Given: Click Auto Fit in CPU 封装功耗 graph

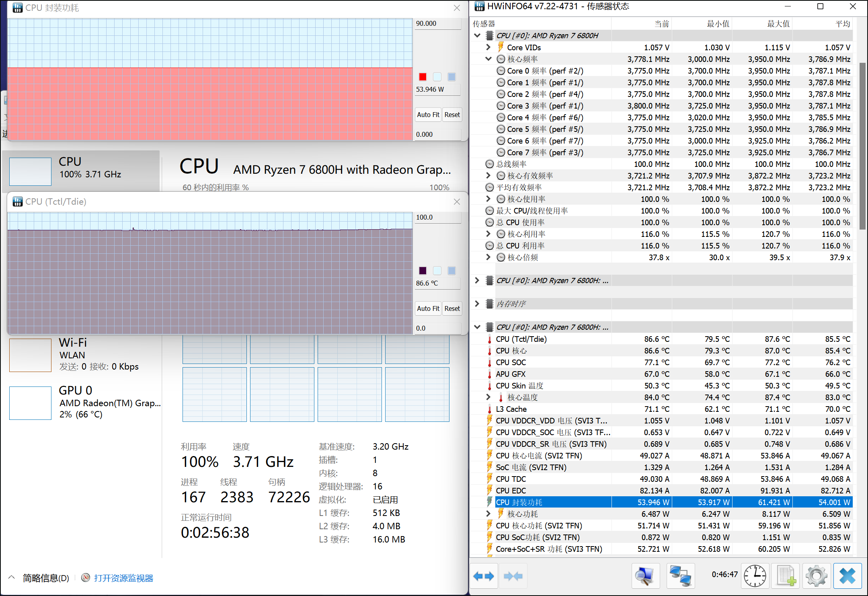Looking at the screenshot, I should (x=428, y=115).
